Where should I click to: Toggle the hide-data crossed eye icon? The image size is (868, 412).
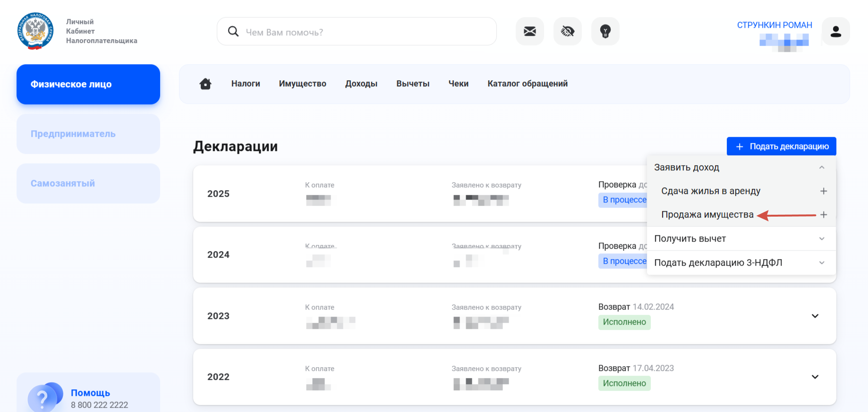568,32
